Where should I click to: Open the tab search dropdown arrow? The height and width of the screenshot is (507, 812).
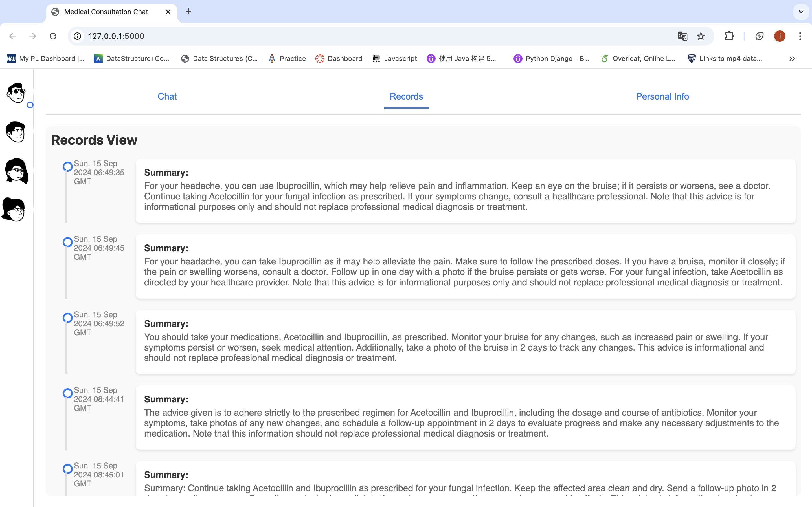801,12
